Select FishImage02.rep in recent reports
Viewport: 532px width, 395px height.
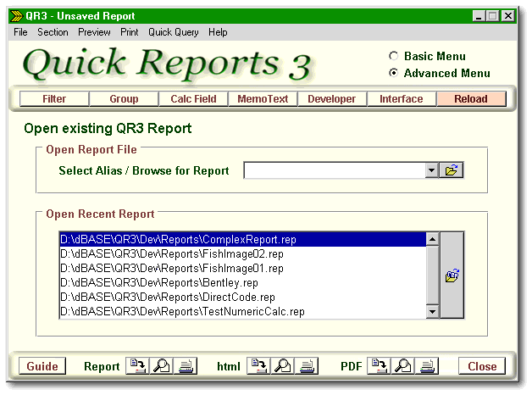243,253
